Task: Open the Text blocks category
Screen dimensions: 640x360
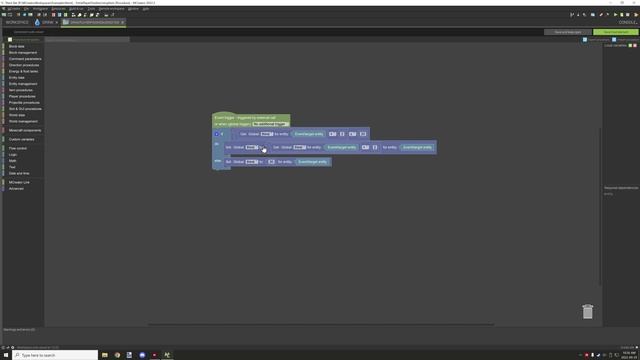Action: pyautogui.click(x=12, y=167)
